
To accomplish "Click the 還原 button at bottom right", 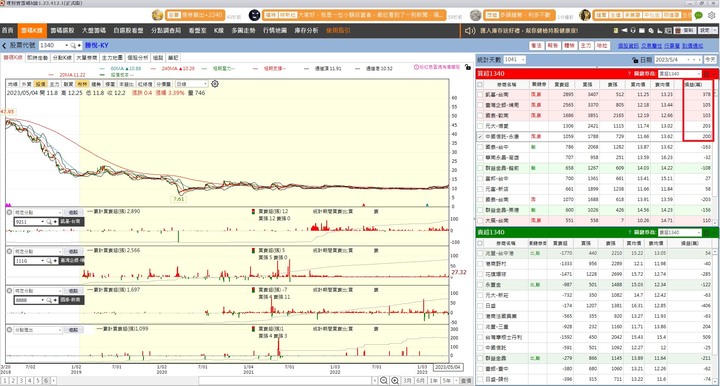I will 466,380.
